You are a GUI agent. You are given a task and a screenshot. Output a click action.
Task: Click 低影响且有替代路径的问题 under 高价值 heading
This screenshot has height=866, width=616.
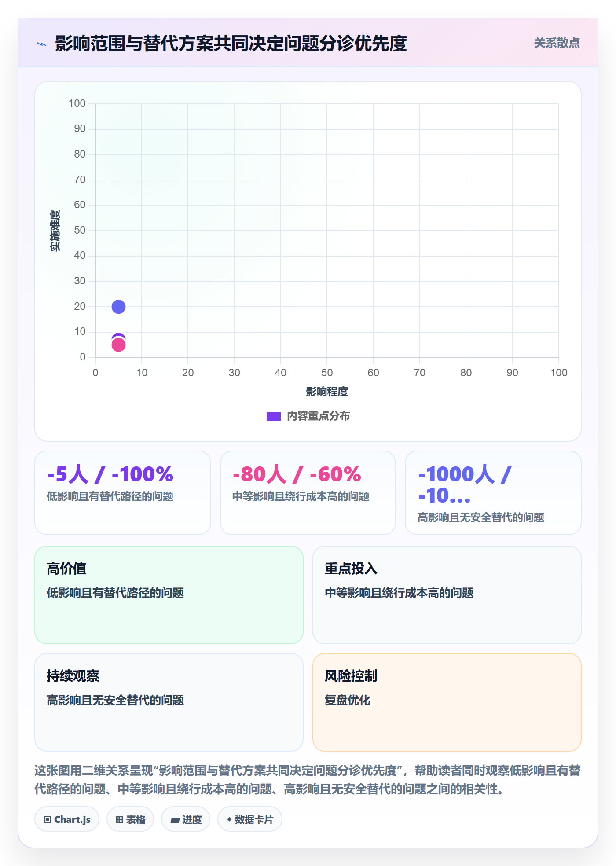tap(115, 593)
